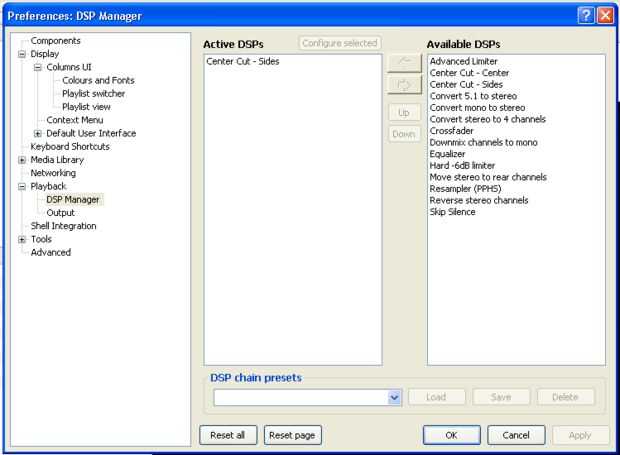Expand the Media Library node
Screen dimensions: 620x455
click(22, 160)
